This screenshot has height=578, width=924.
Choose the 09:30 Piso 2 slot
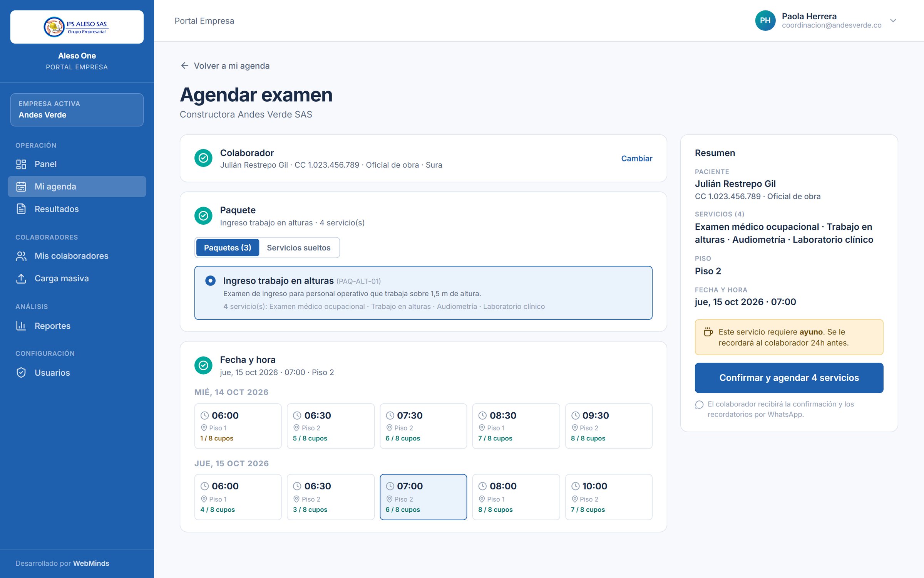coord(609,426)
